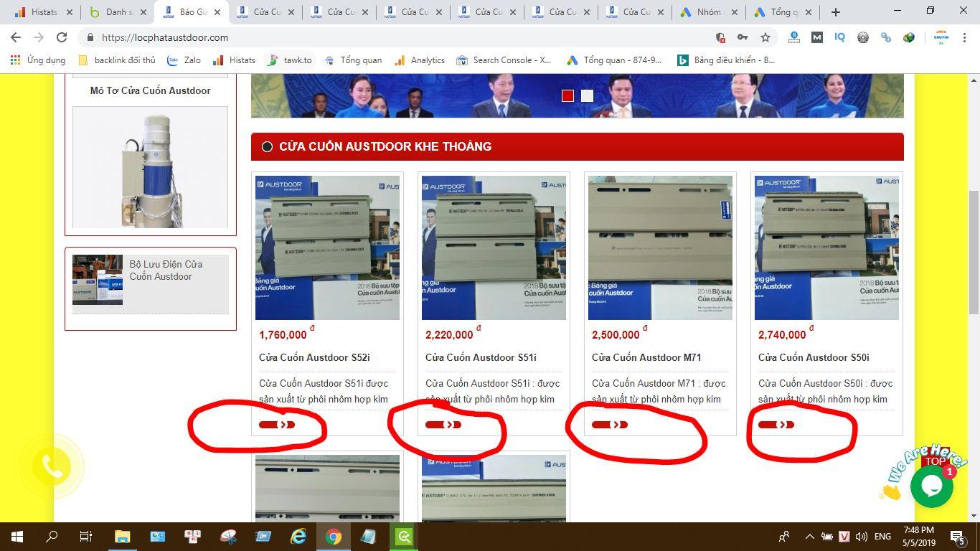Screen dimensions: 980x551
Task: Open Bộ Lưu Điện Cửa Cuốn Austdoor link
Action: (166, 270)
